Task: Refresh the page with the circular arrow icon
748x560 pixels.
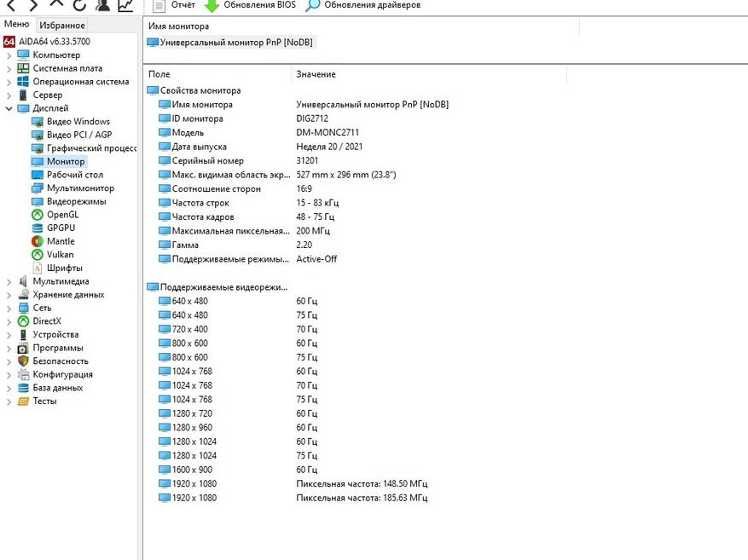Action: tap(79, 5)
